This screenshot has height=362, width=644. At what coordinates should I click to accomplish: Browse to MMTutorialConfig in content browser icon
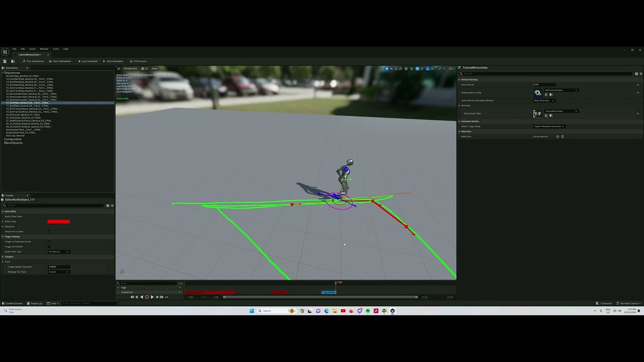[551, 95]
